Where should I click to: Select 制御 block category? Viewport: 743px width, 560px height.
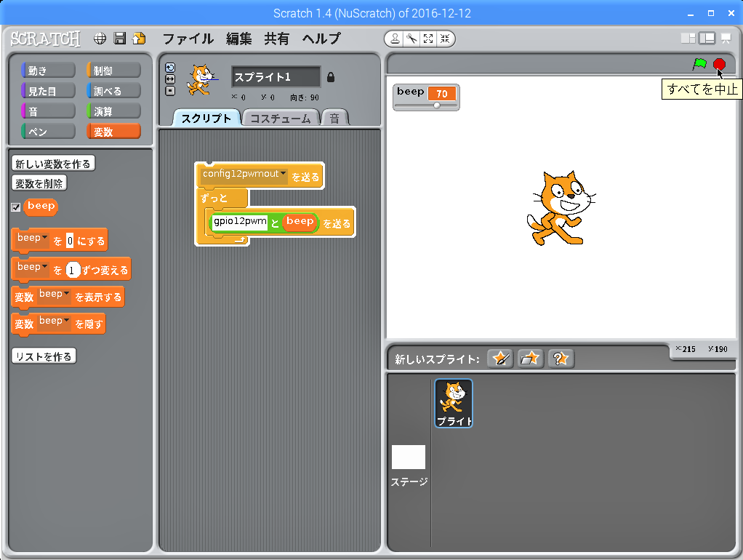pos(113,71)
